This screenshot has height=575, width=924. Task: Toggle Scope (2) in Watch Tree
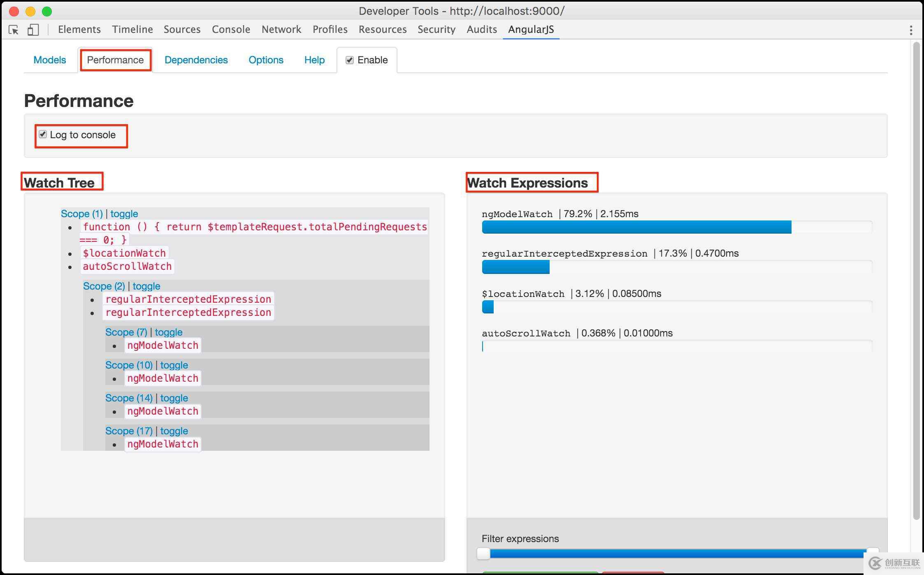pyautogui.click(x=146, y=286)
